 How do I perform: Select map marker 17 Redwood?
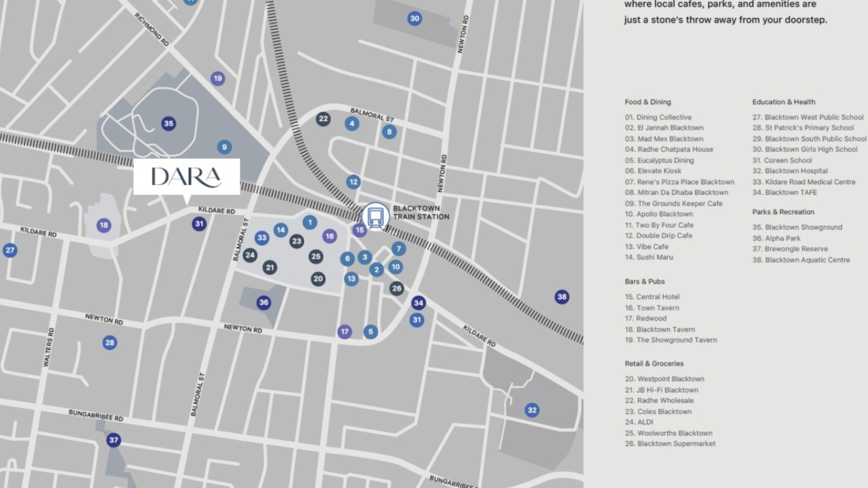(344, 332)
